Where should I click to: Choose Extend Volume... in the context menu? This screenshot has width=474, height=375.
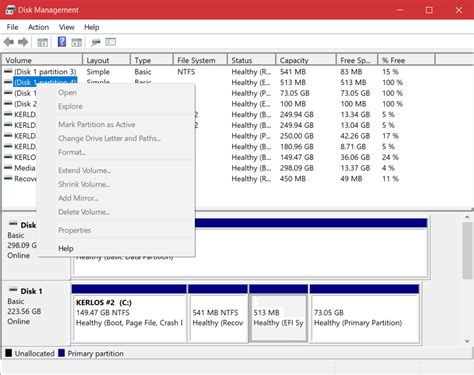[115, 170]
